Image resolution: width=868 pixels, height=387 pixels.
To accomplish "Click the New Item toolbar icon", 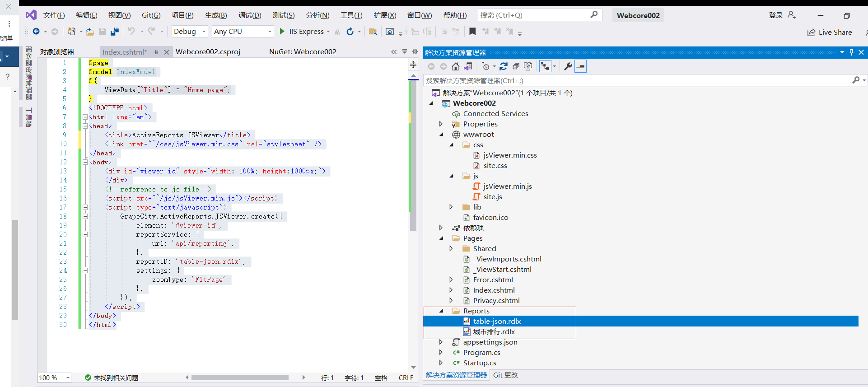I will (x=71, y=32).
